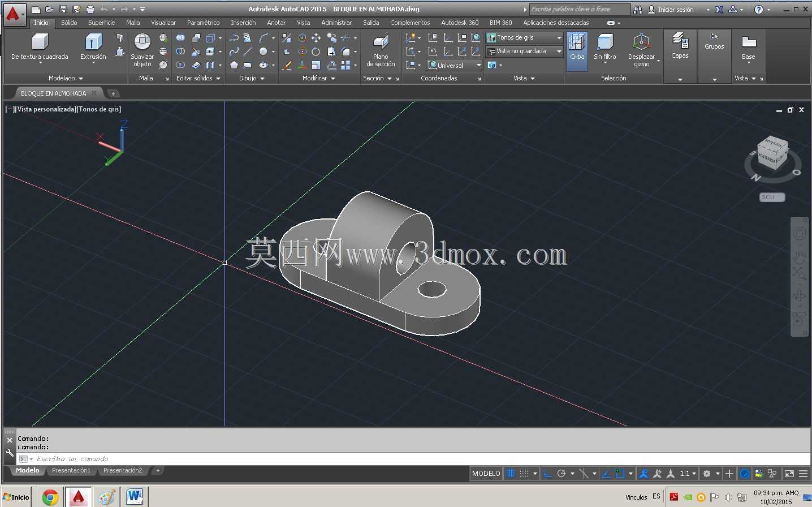Image resolution: width=812 pixels, height=507 pixels.
Task: Open the Plano de sección tool
Action: coord(381,42)
